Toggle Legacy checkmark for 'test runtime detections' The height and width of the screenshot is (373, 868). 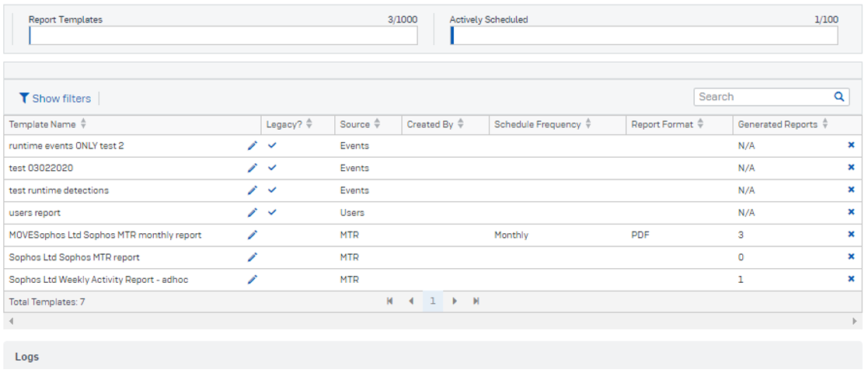(x=271, y=190)
